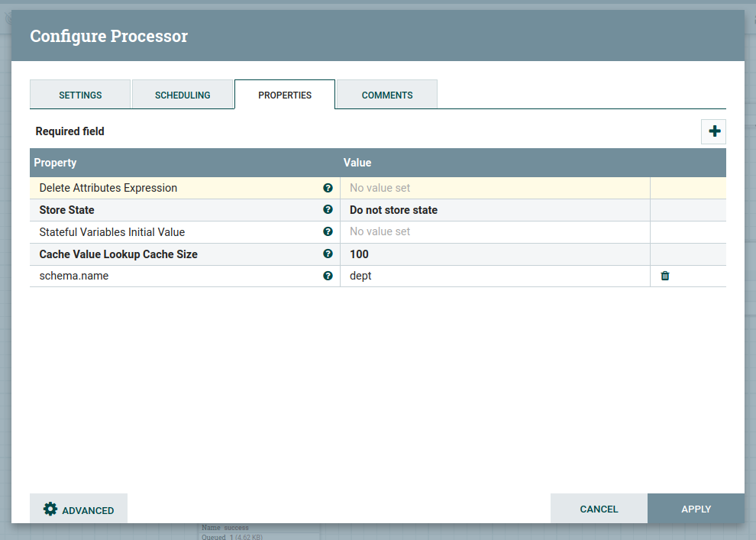
Task: Open the Scheduling tab
Action: pos(183,95)
